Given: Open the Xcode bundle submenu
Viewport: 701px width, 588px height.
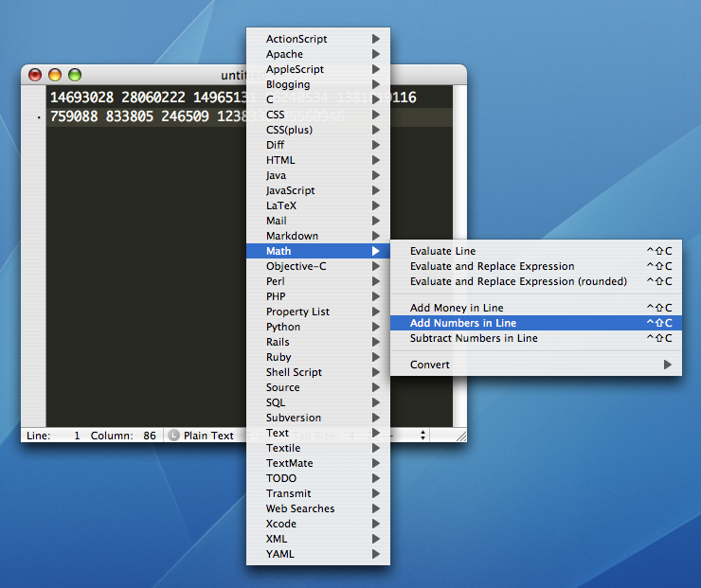Looking at the screenshot, I should pos(318,524).
